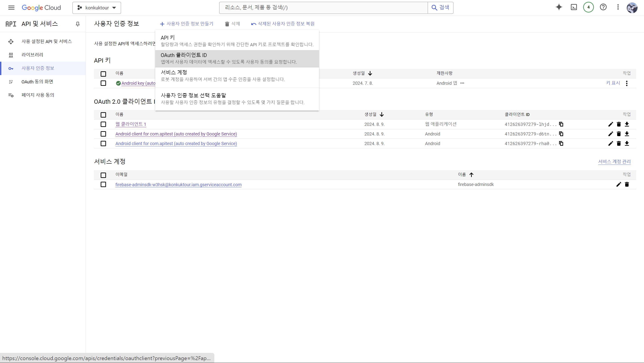This screenshot has height=363, width=644.
Task: Copy client ID of 웹 클라이언트 1
Action: coord(561,124)
